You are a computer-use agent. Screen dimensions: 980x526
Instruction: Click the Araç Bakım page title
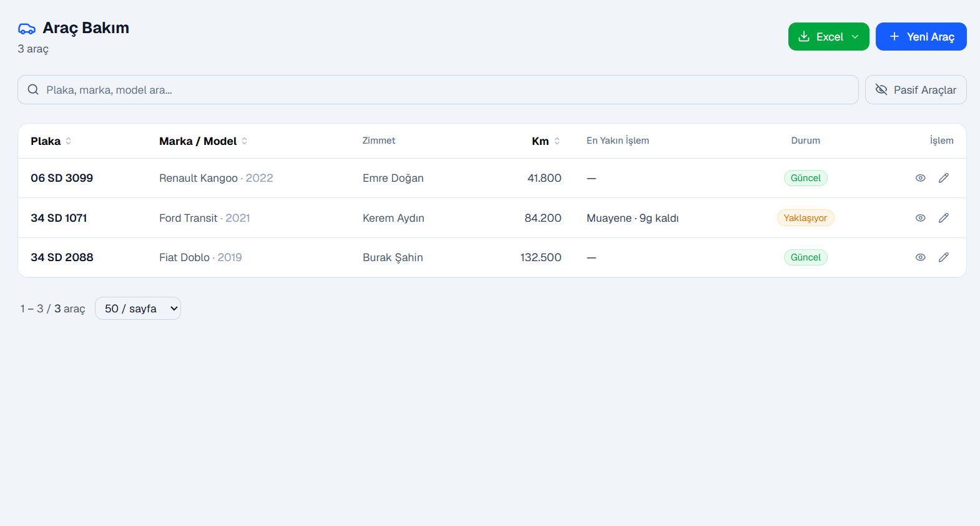(86, 28)
